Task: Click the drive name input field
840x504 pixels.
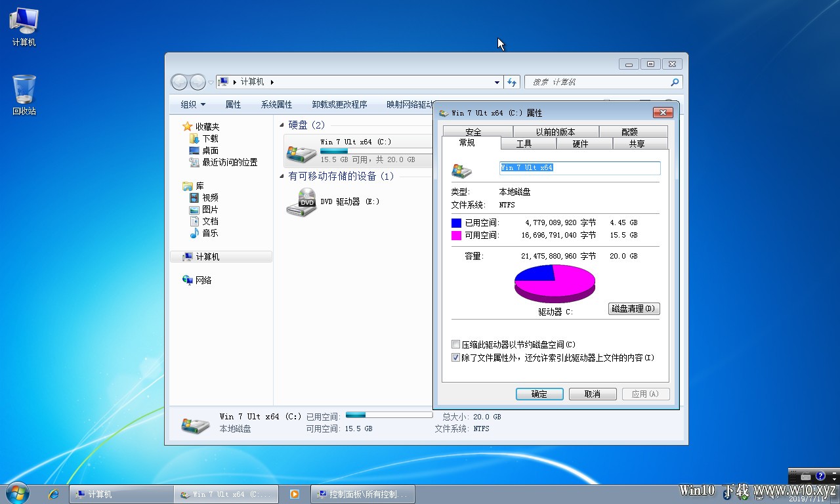Action: (x=580, y=168)
